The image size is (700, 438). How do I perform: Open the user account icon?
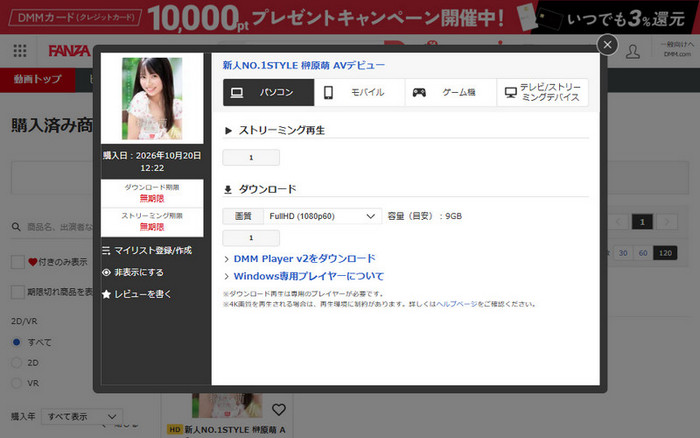coord(633,51)
